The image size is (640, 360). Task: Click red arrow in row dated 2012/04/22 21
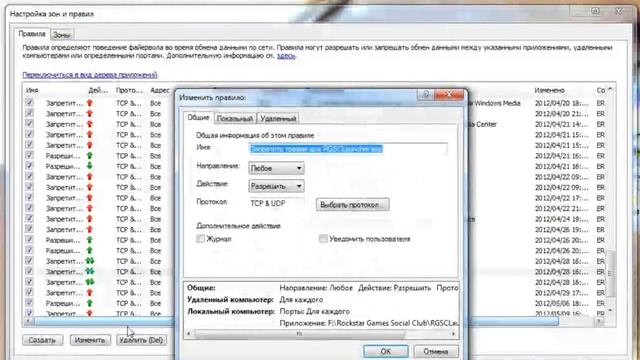pos(90,209)
